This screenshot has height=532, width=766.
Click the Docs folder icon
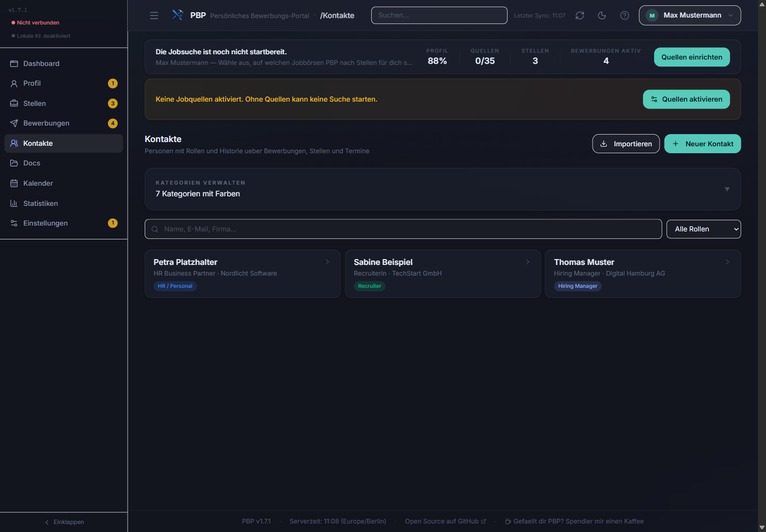[14, 163]
